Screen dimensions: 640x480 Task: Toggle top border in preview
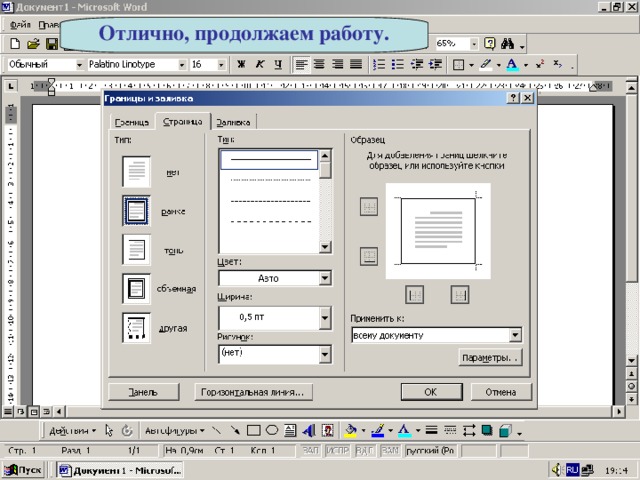(369, 207)
